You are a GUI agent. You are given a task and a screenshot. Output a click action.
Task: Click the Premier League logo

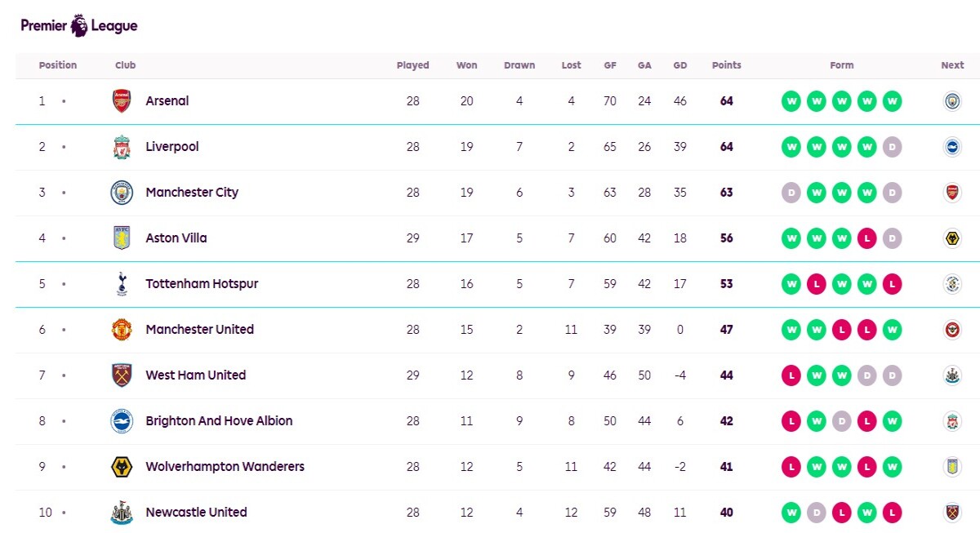coord(79,26)
